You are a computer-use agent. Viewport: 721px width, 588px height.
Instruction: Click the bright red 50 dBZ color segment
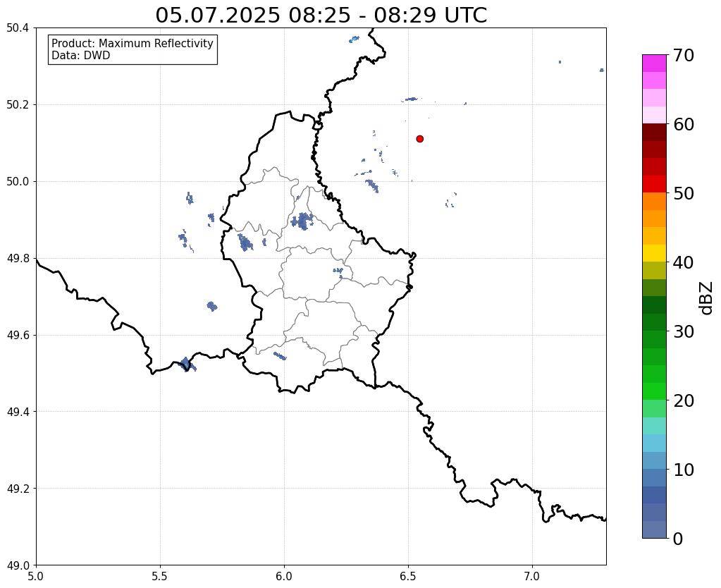[x=654, y=184]
